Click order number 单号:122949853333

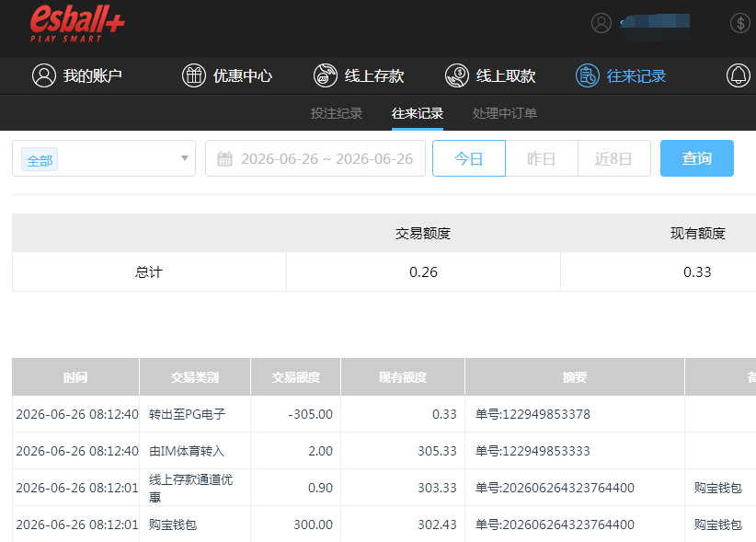click(x=533, y=451)
